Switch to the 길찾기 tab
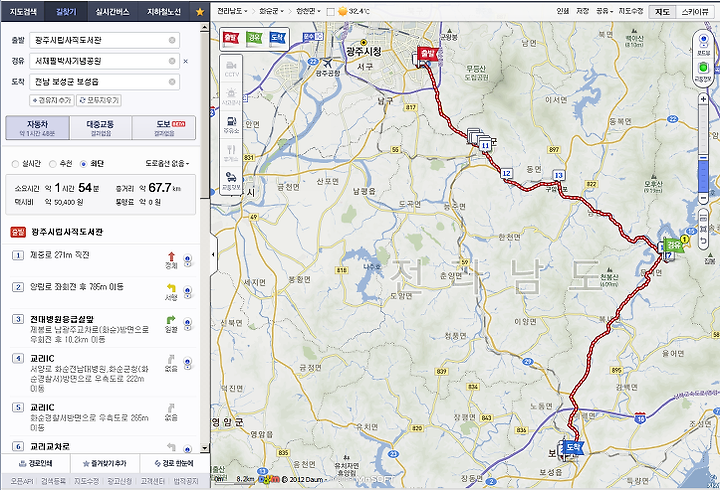Viewport: 720px width, 490px height. 66,11
